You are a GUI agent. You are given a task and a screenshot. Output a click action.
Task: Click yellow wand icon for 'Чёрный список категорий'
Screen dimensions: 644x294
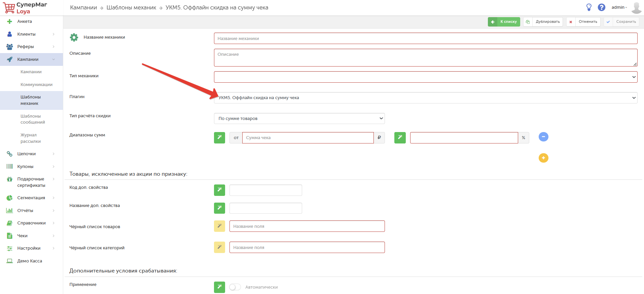tap(219, 247)
